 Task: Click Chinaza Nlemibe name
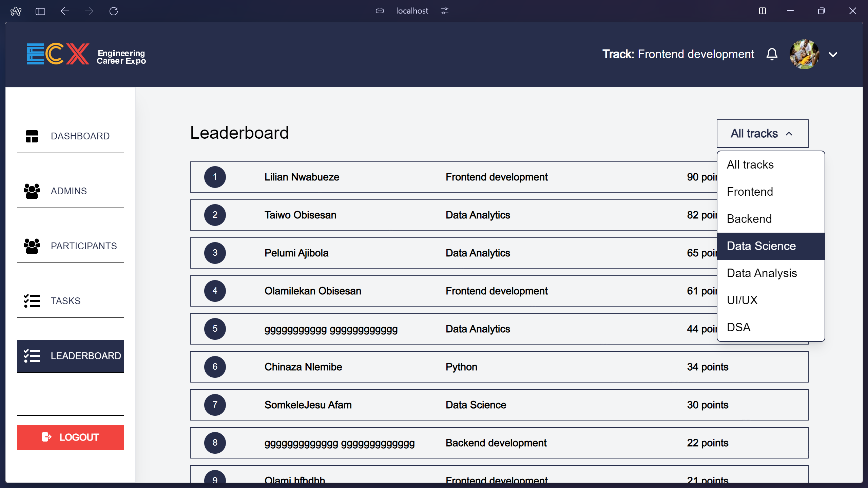pyautogui.click(x=303, y=367)
